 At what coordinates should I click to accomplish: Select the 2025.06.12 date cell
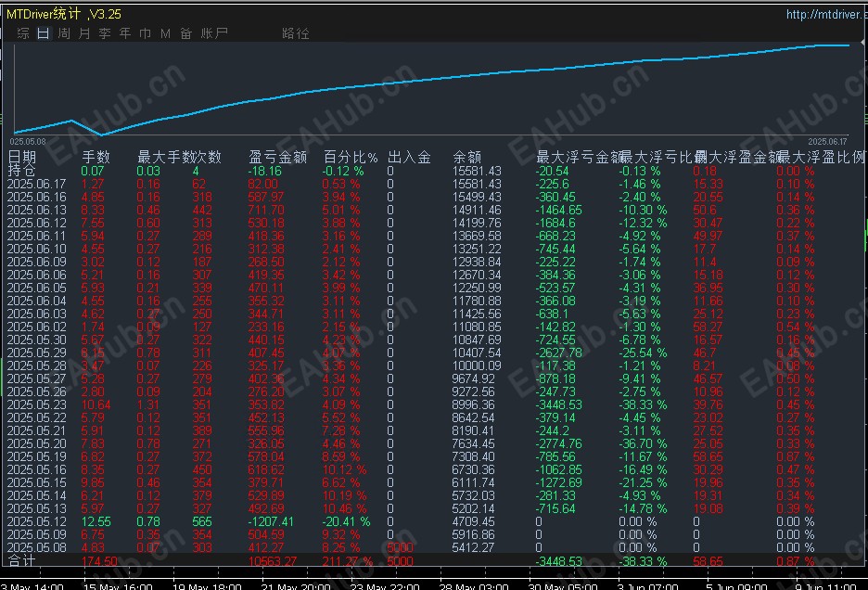(x=36, y=223)
